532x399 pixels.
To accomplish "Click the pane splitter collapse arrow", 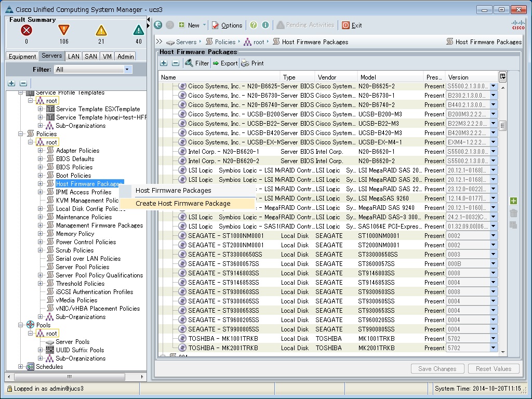I will click(149, 20).
